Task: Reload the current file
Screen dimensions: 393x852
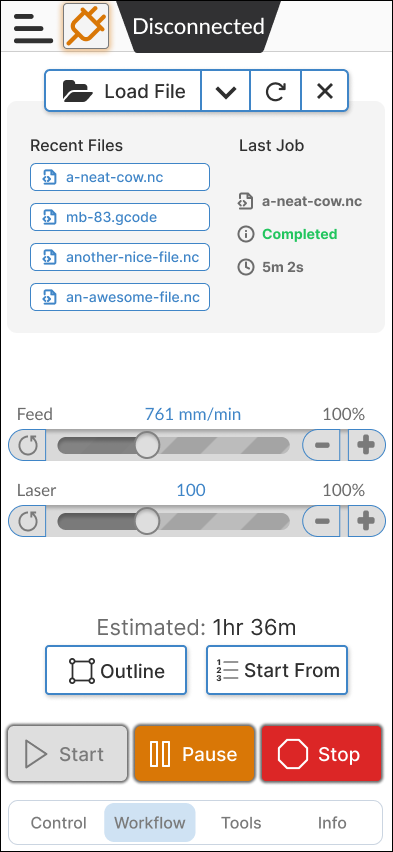Action: pyautogui.click(x=276, y=91)
